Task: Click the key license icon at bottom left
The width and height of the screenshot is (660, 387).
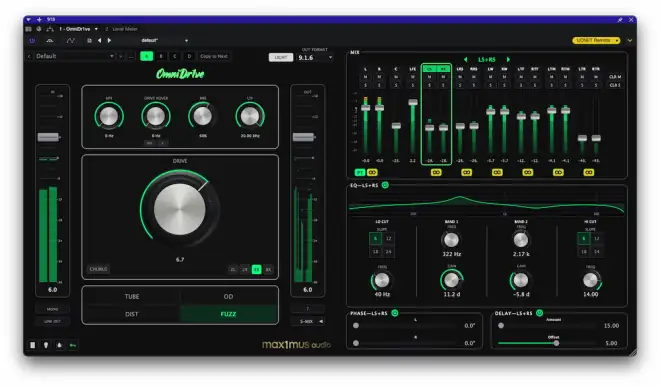Action: click(x=72, y=345)
